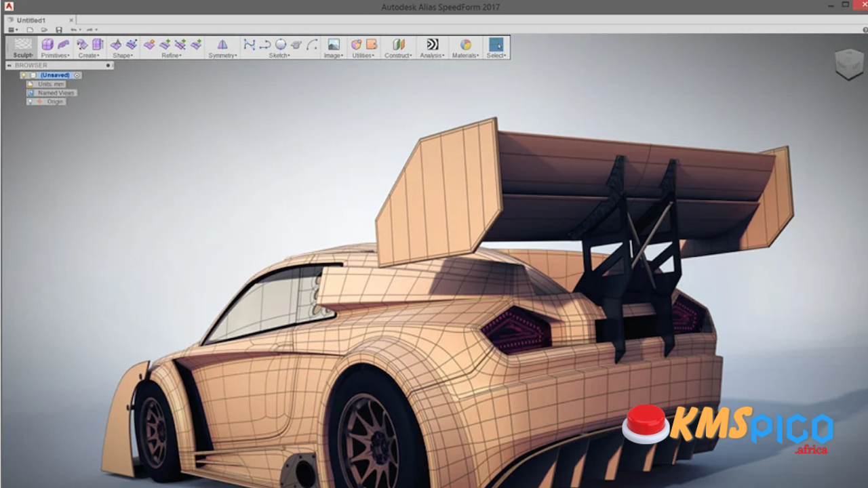Open the Select dropdown menu
868x488 pixels.
[496, 56]
